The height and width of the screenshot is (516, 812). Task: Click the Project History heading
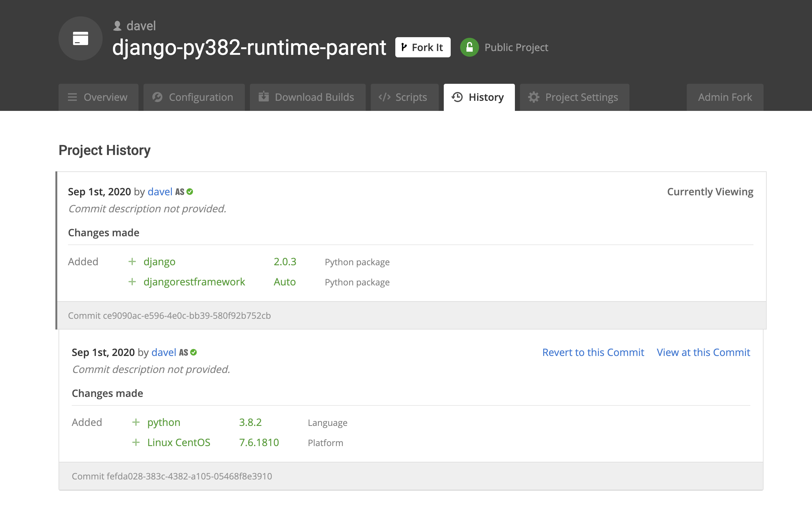(104, 150)
